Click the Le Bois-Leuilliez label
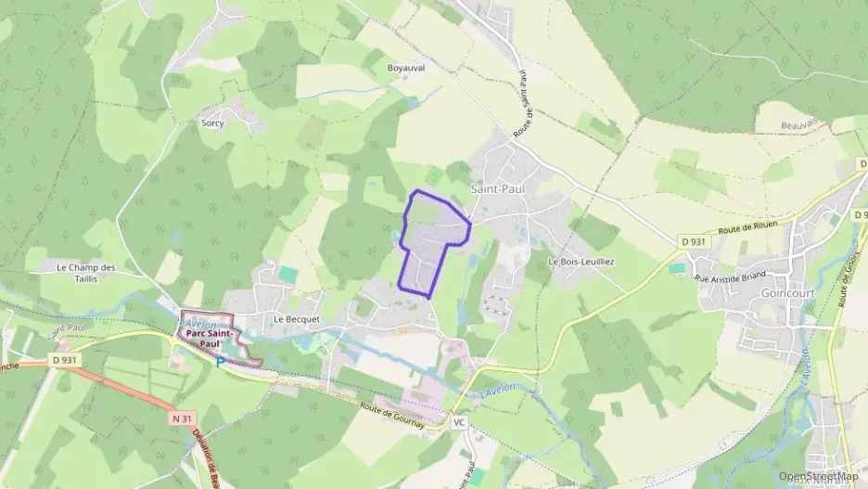This screenshot has width=868, height=489. tap(581, 262)
